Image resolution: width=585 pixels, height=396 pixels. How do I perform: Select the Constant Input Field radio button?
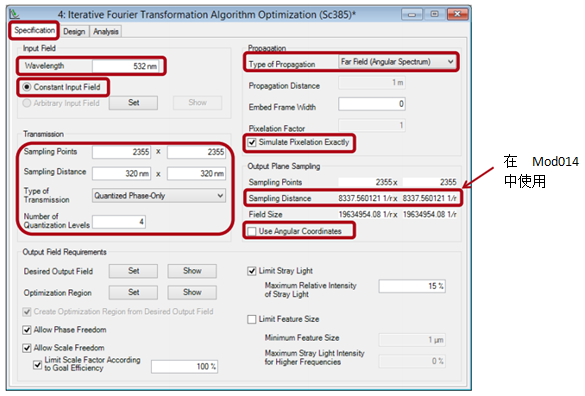point(27,87)
